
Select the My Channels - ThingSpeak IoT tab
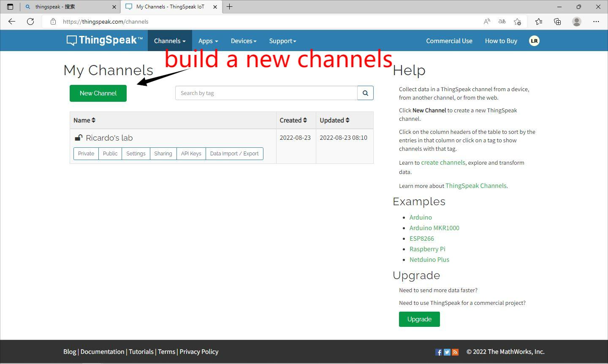pyautogui.click(x=171, y=7)
